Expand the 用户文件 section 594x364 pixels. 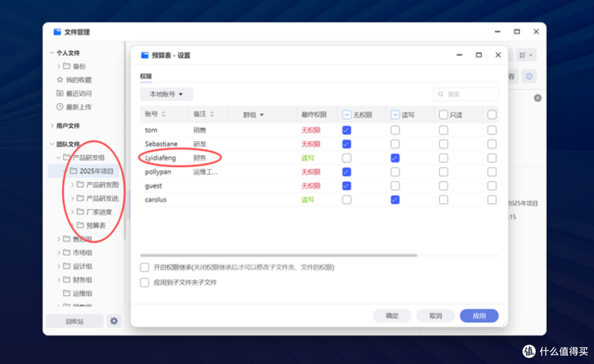tap(52, 125)
